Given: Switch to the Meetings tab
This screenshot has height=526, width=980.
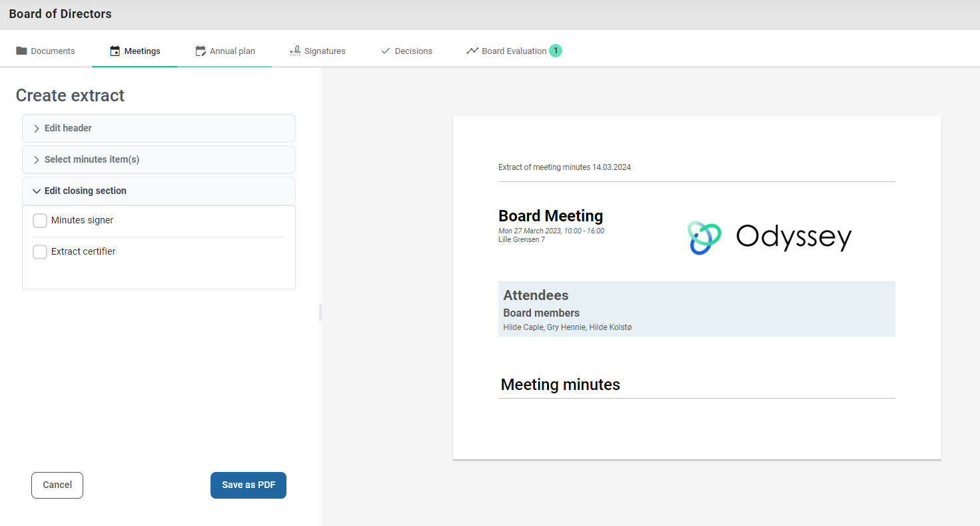Looking at the screenshot, I should pyautogui.click(x=135, y=51).
